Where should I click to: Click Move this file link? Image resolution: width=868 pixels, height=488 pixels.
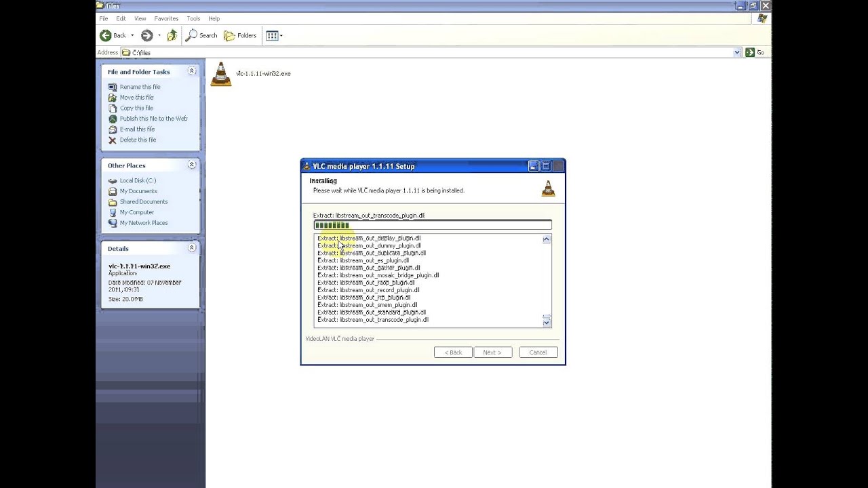(x=136, y=97)
